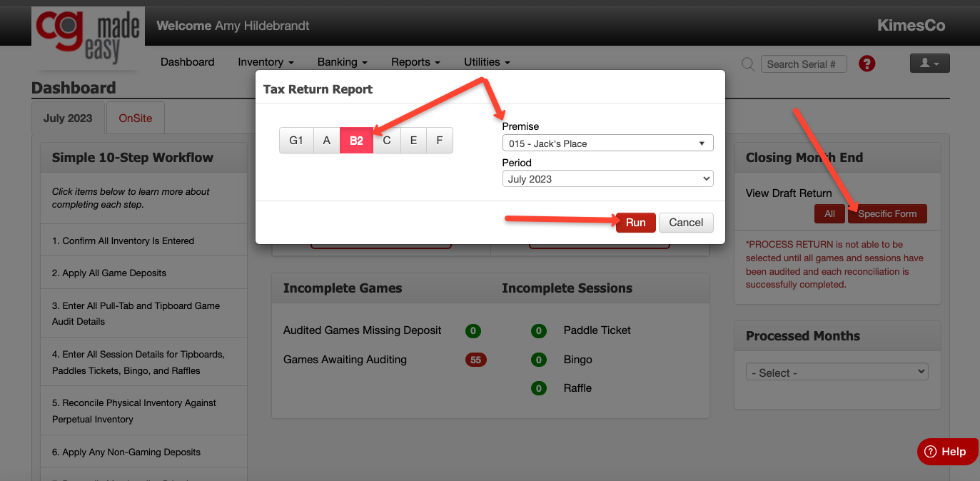
Task: Select the A form toggle
Action: (327, 141)
